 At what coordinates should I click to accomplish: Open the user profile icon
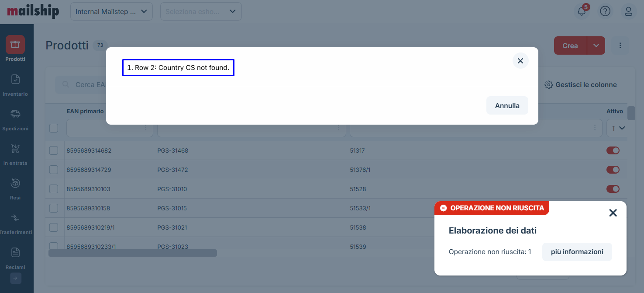[629, 11]
